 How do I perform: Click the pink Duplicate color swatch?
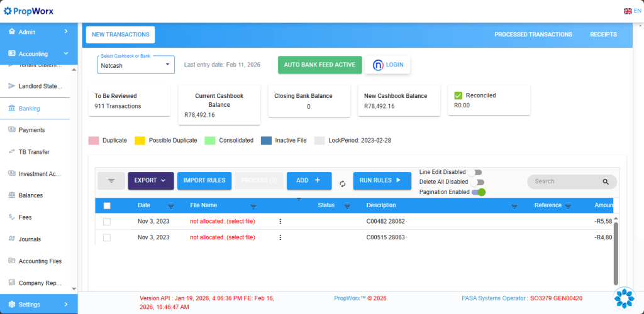click(93, 141)
